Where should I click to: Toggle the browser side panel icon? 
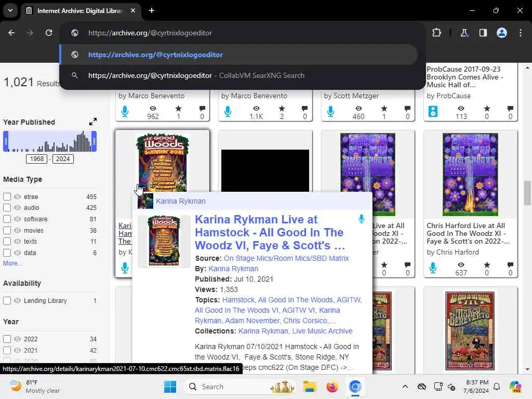[x=483, y=33]
